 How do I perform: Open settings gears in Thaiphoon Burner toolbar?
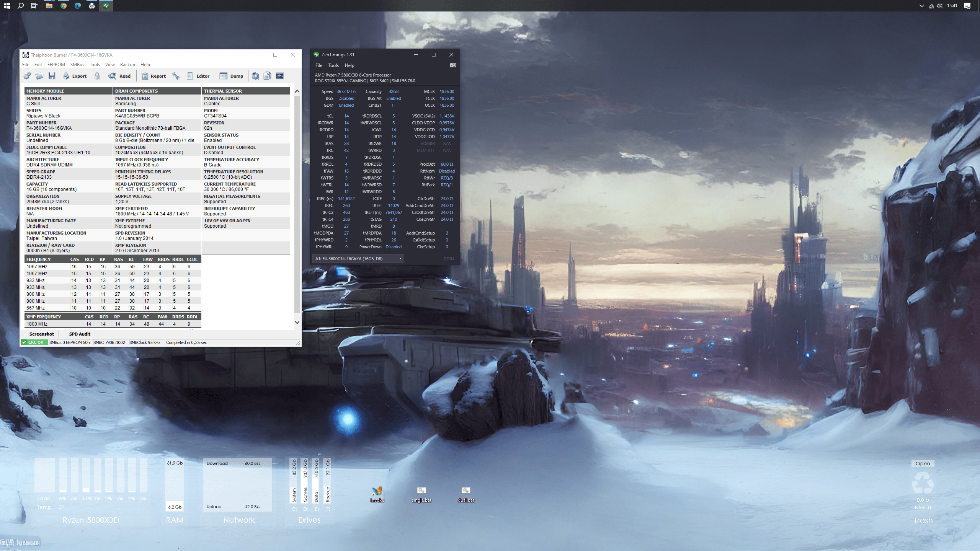[27, 76]
